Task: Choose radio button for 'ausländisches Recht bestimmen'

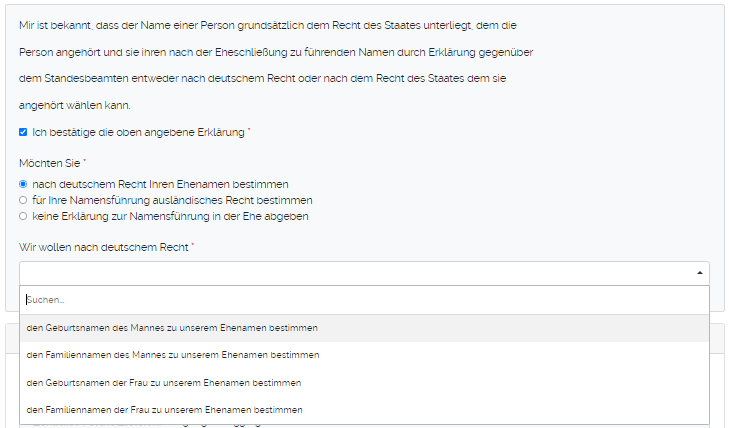Action: click(23, 200)
